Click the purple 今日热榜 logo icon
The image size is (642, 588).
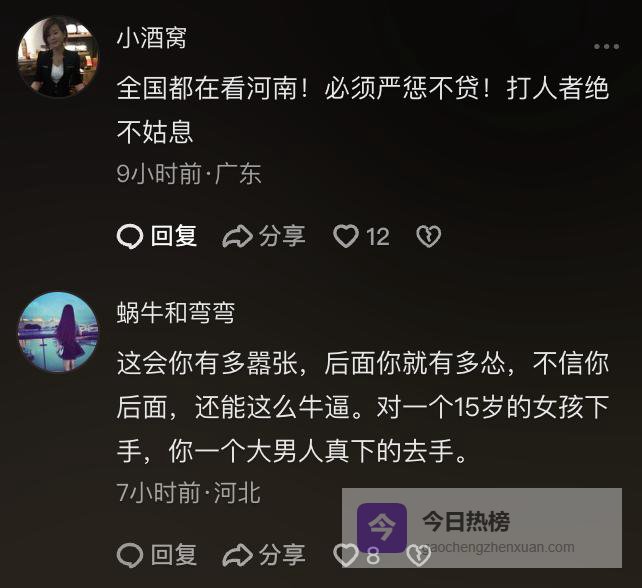(382, 527)
